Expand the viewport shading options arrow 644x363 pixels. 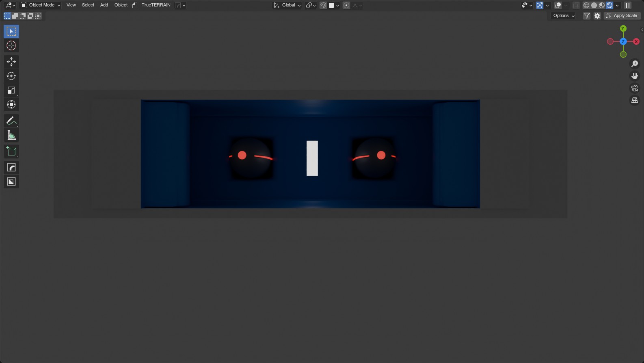click(618, 5)
